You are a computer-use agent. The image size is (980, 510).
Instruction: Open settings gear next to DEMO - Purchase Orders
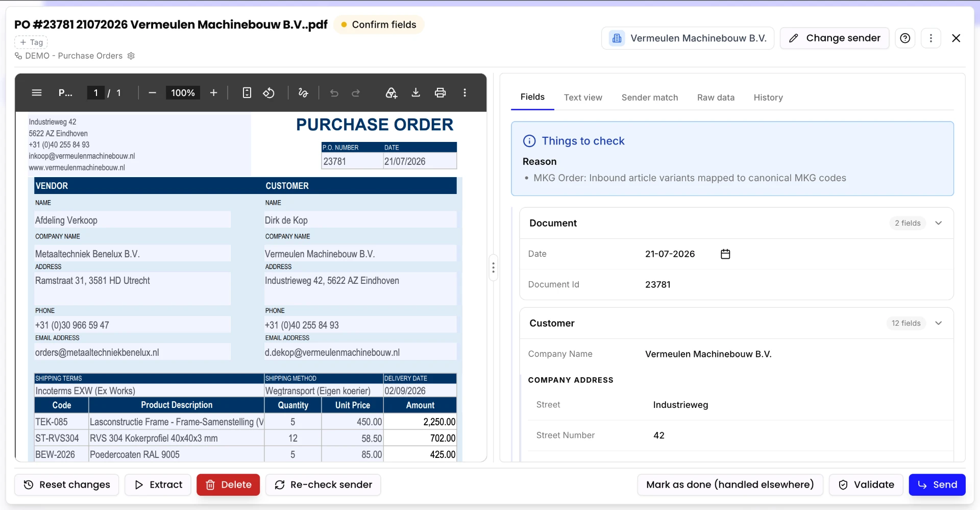pyautogui.click(x=131, y=56)
